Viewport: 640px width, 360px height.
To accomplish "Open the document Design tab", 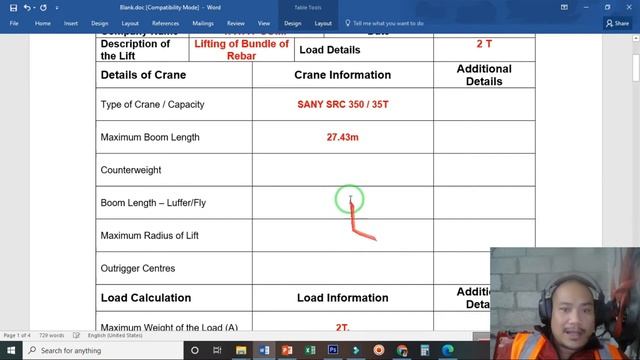I will tap(100, 23).
